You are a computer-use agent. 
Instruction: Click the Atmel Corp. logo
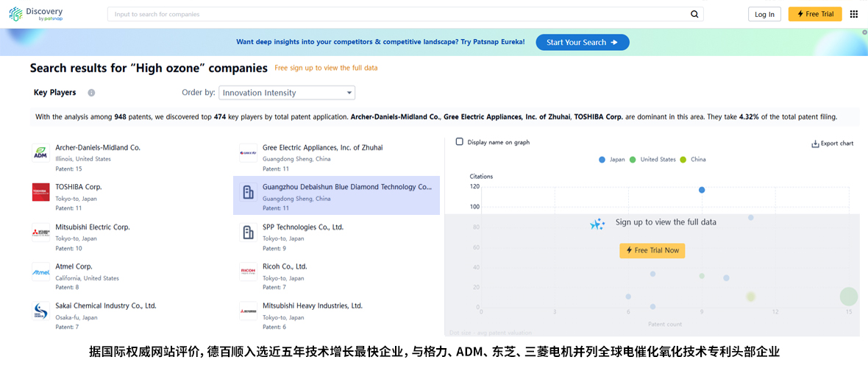41,272
